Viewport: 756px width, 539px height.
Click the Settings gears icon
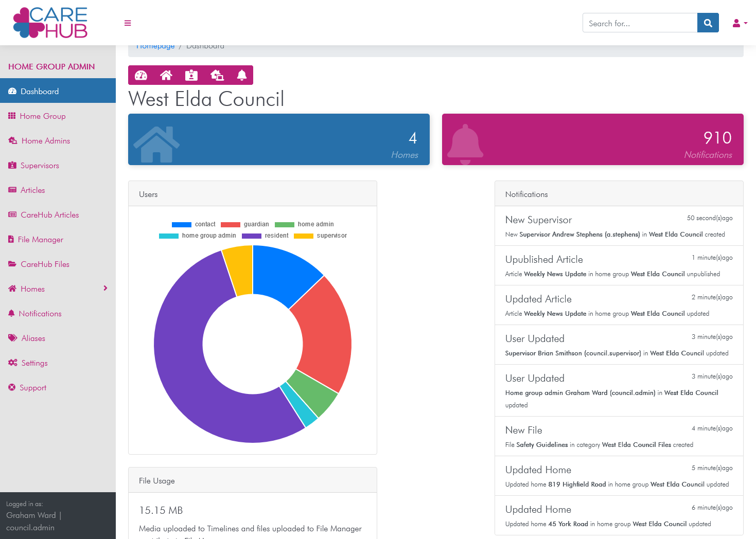tap(13, 363)
